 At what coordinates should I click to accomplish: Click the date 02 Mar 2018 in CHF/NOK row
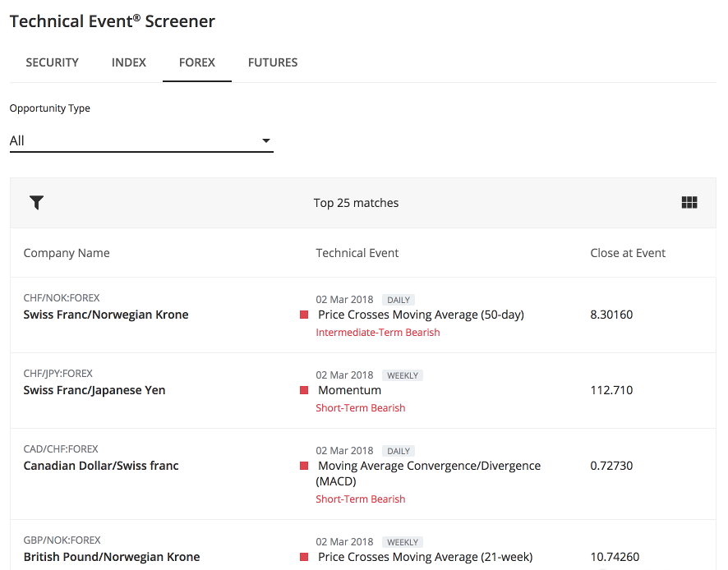344,300
